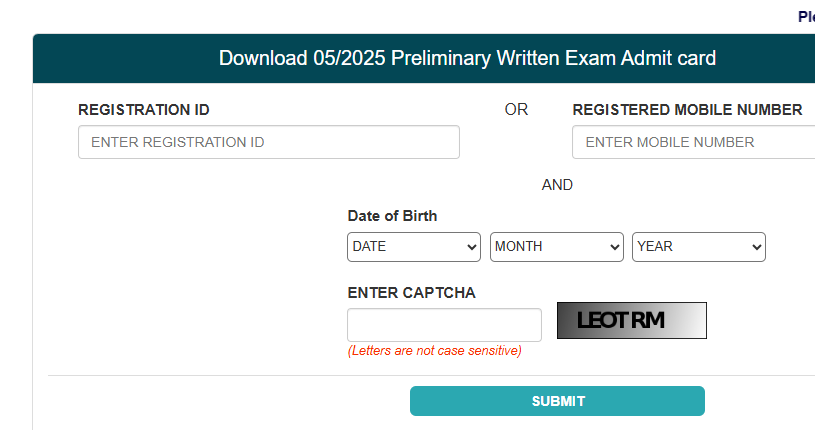Screen dimensions: 815x430
Task: Focus the Enter Mobile Number field
Action: click(694, 142)
